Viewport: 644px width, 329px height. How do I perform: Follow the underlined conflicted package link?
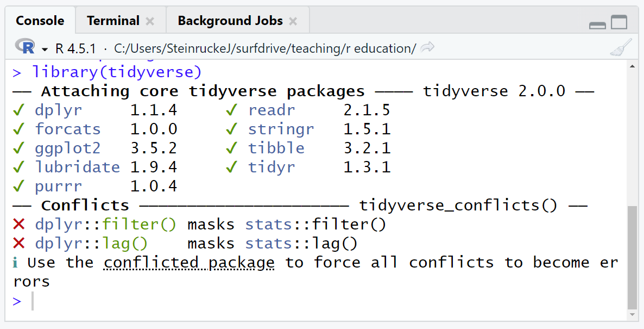tap(189, 263)
